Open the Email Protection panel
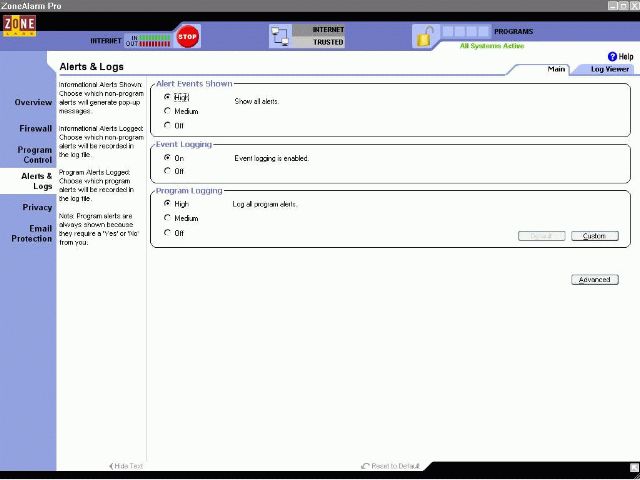 click(32, 233)
